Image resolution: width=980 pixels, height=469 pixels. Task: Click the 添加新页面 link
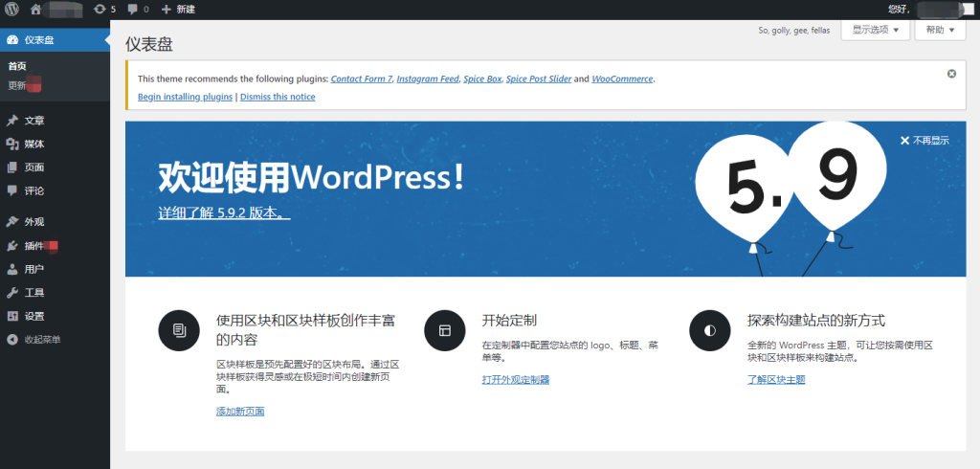[240, 412]
